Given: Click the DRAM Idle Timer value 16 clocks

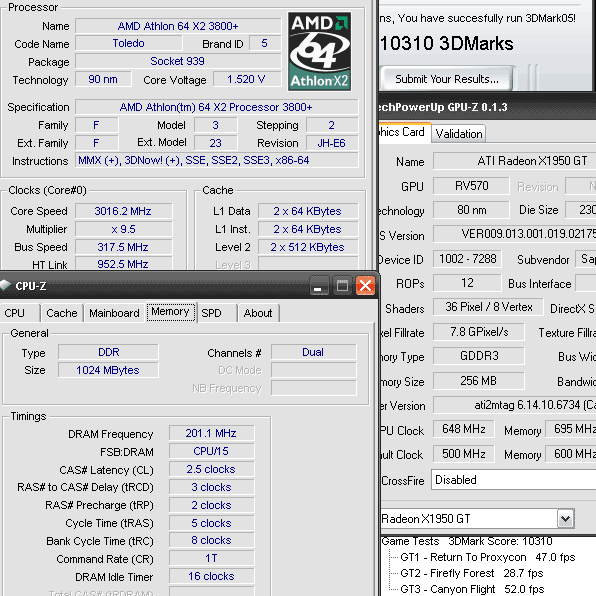Looking at the screenshot, I should (x=211, y=576).
